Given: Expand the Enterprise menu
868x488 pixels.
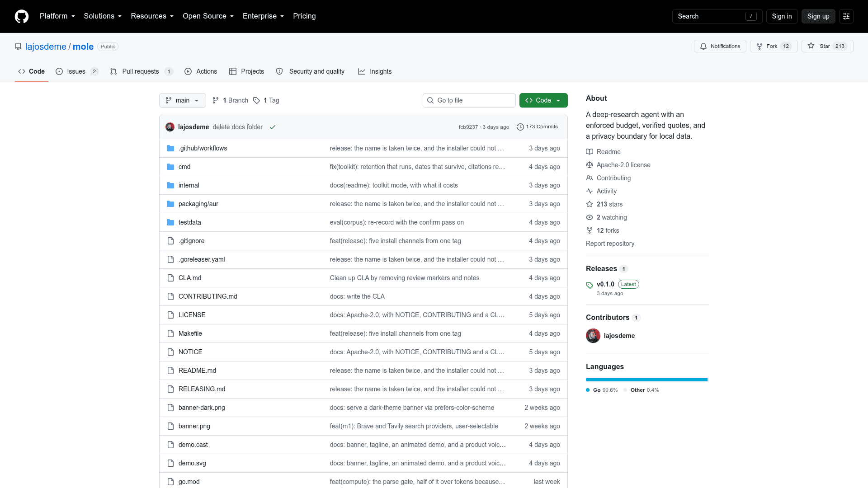Looking at the screenshot, I should 264,16.
